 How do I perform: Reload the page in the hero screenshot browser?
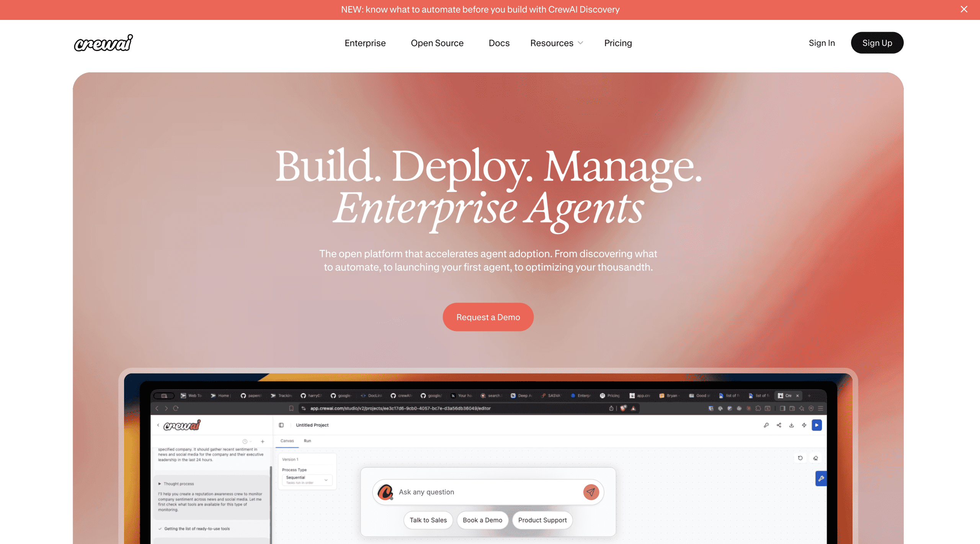point(176,408)
